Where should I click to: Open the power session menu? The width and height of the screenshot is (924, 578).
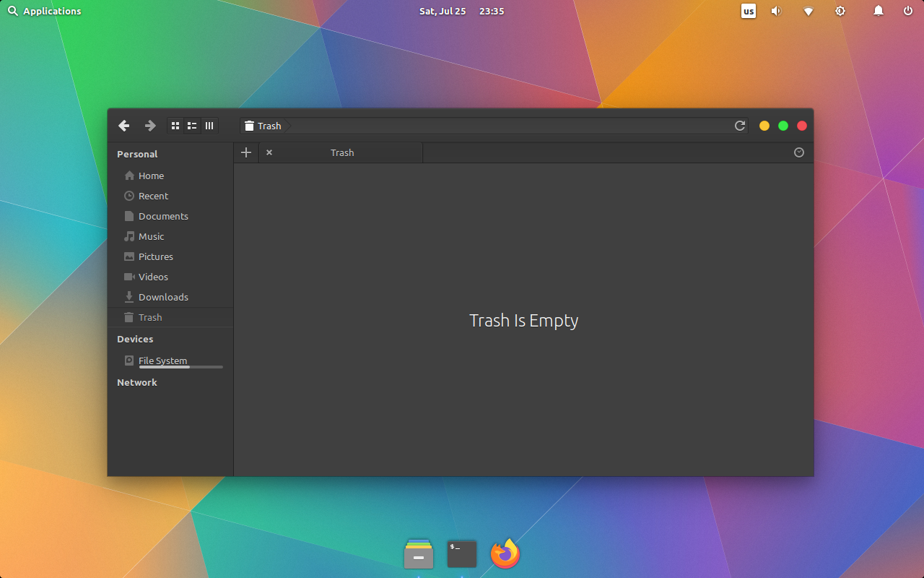click(x=908, y=11)
